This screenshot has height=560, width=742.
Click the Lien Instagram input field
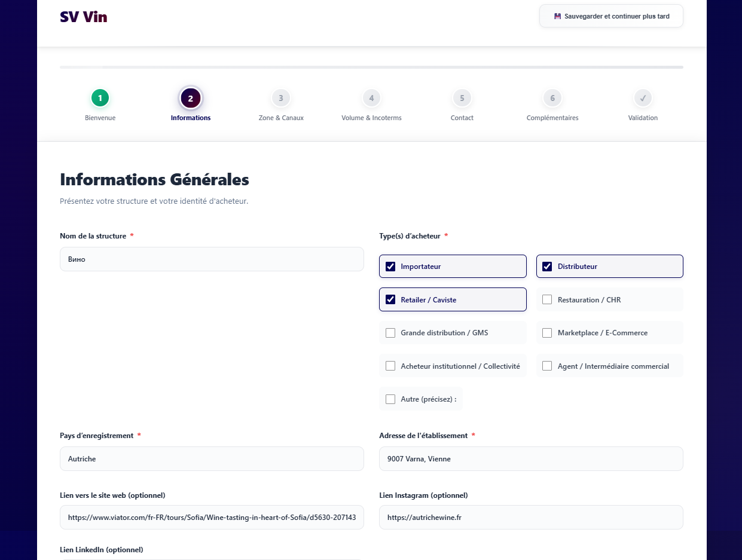(531, 518)
